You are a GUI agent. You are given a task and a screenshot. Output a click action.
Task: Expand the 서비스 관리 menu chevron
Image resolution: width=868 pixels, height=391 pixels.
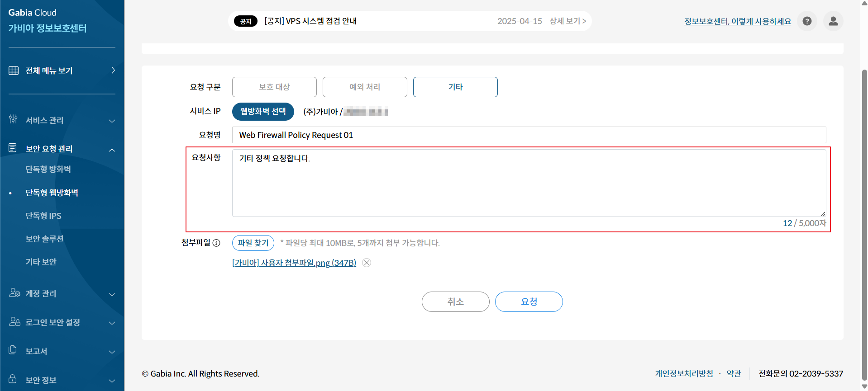tap(112, 121)
